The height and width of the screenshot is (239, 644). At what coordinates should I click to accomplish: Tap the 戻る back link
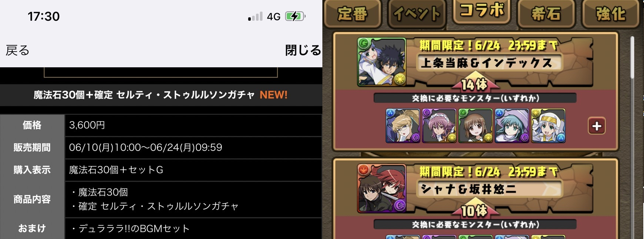coord(17,50)
